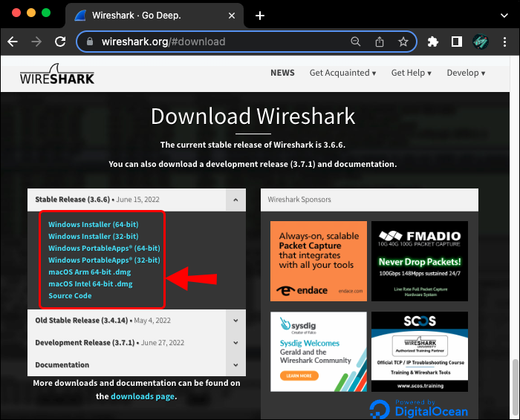Screen dimensions: 520x420
Task: Collapse the Stable Release section chevron
Action: tap(235, 200)
